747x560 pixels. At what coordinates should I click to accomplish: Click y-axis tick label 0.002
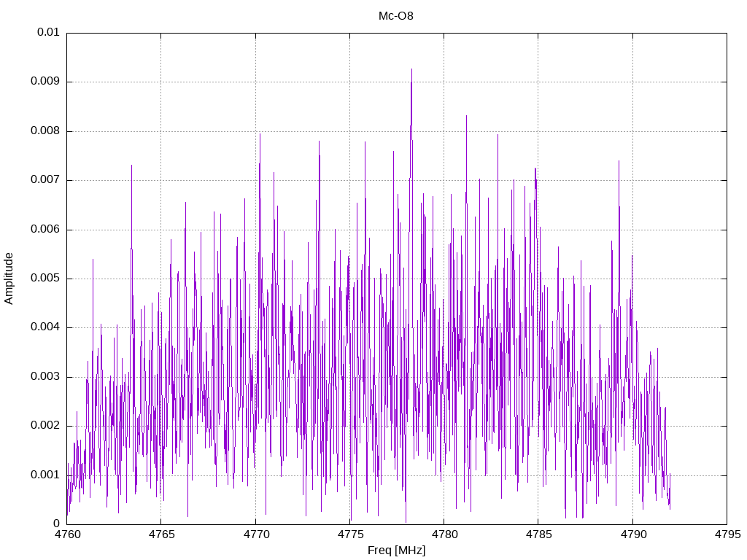point(45,426)
